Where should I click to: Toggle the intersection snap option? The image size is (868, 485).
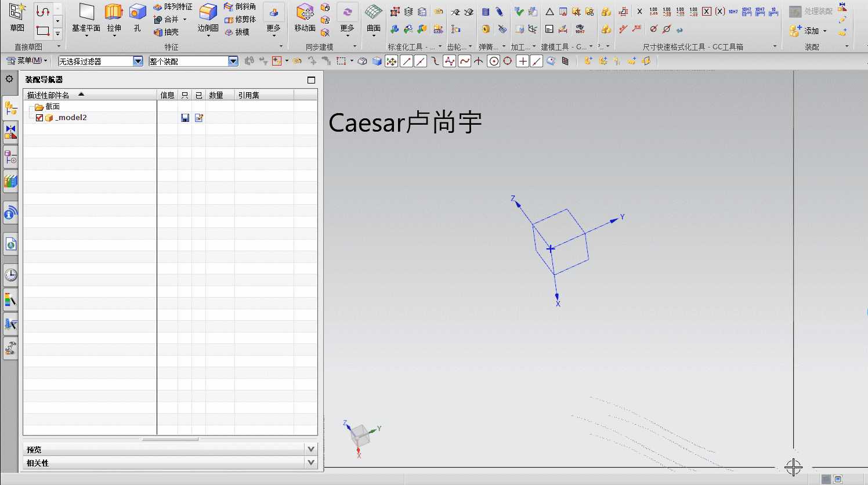[479, 61]
